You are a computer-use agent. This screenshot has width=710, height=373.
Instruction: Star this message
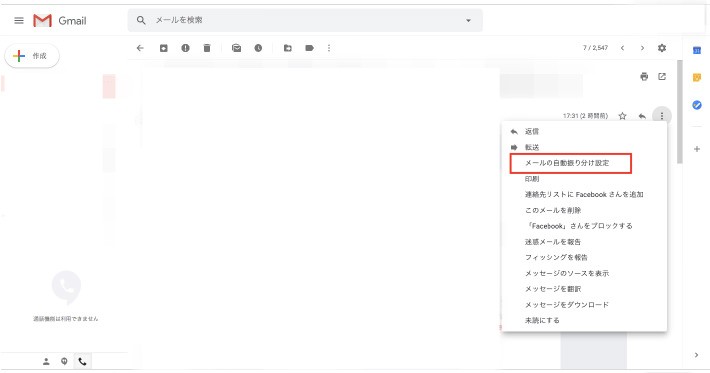(x=623, y=116)
